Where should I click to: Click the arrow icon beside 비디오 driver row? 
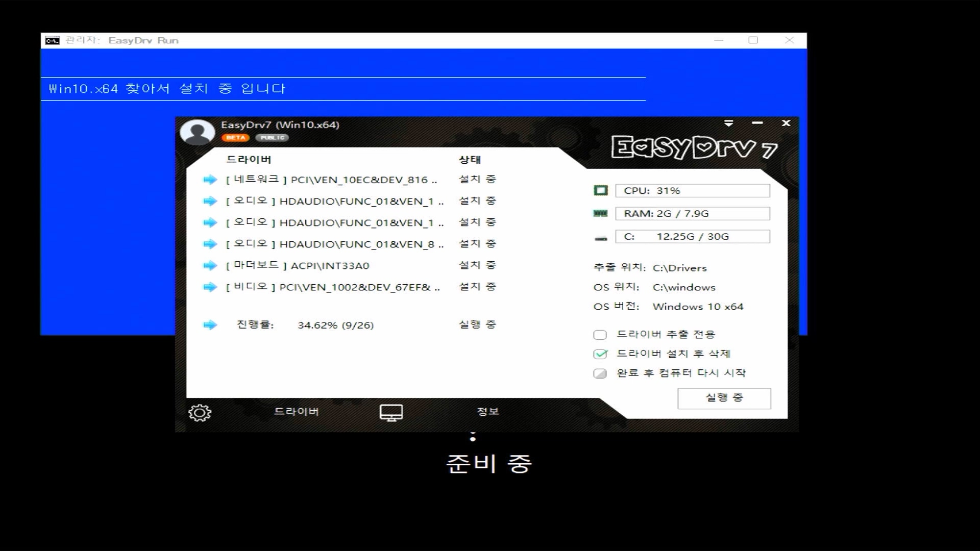coord(210,287)
